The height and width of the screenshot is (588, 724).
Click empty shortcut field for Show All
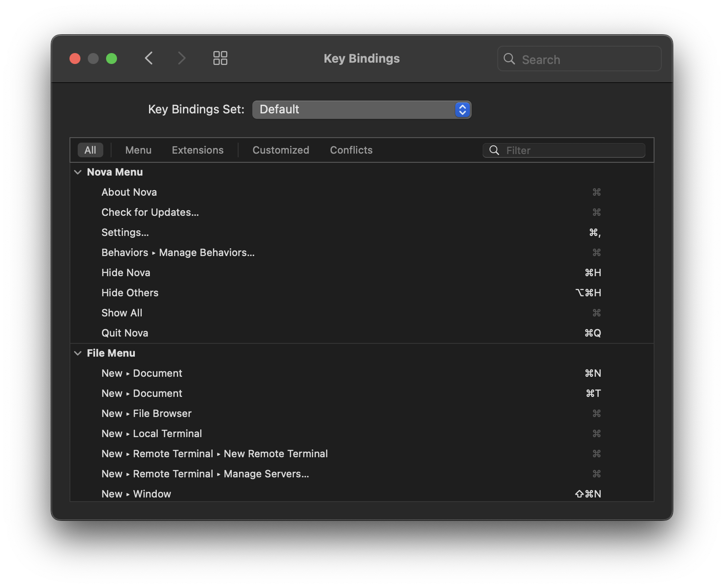pos(596,313)
